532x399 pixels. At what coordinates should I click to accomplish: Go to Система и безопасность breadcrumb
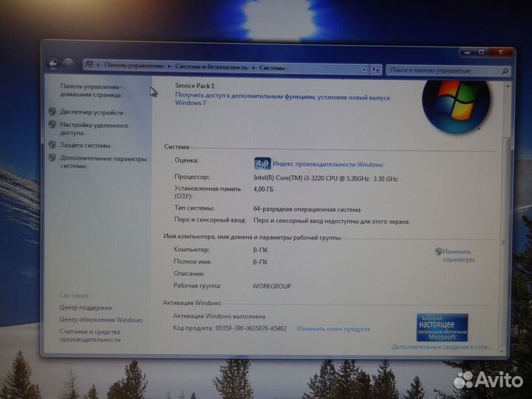[x=211, y=67]
